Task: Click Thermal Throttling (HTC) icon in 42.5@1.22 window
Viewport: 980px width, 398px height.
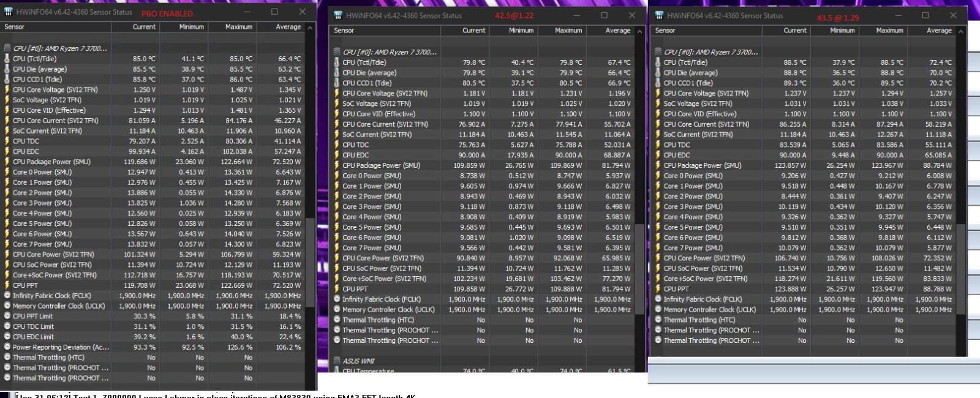Action: (x=337, y=320)
